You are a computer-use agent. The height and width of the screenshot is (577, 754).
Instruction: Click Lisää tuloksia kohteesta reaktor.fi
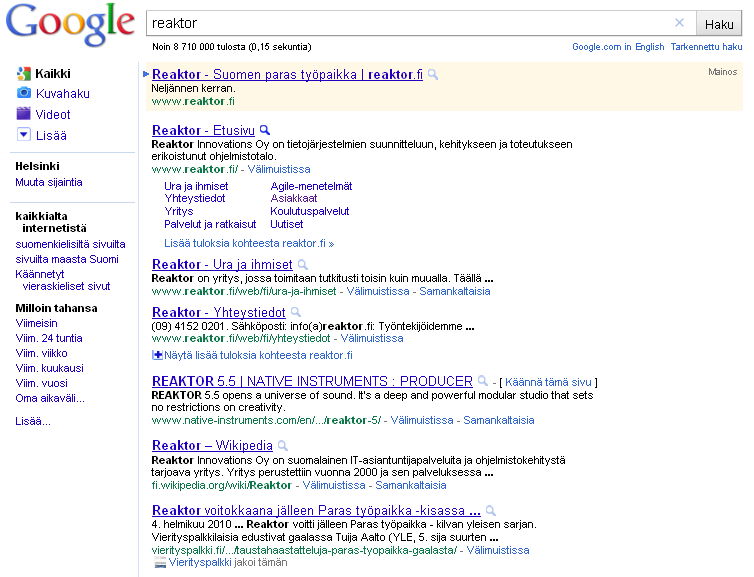249,243
